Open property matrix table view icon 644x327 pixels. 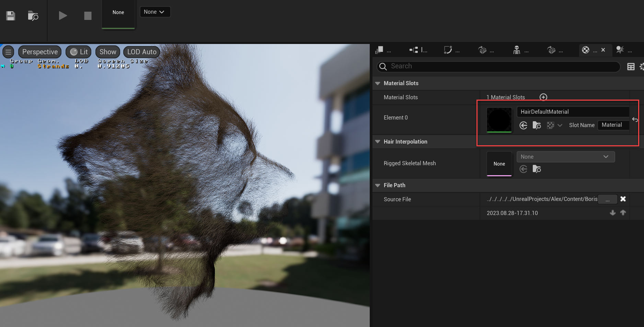point(631,67)
